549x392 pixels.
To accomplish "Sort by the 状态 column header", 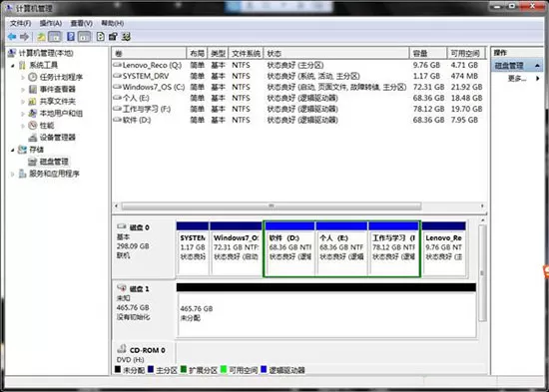I will (x=336, y=53).
